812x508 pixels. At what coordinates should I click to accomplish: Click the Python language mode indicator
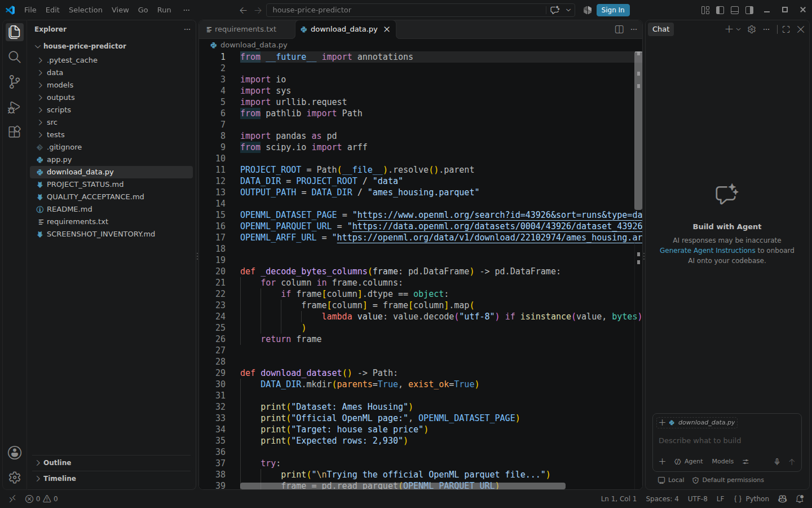(x=757, y=499)
